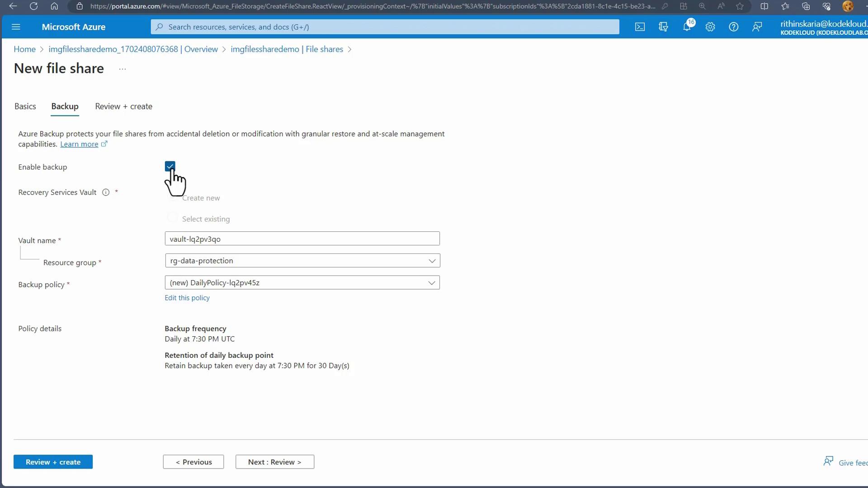Uncheck the Enable backup checkbox
The width and height of the screenshot is (868, 488).
(x=170, y=166)
